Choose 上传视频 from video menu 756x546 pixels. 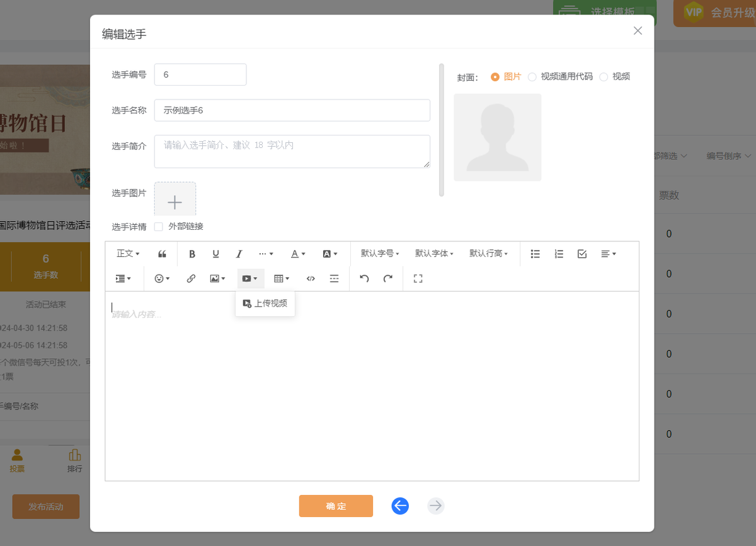point(265,304)
